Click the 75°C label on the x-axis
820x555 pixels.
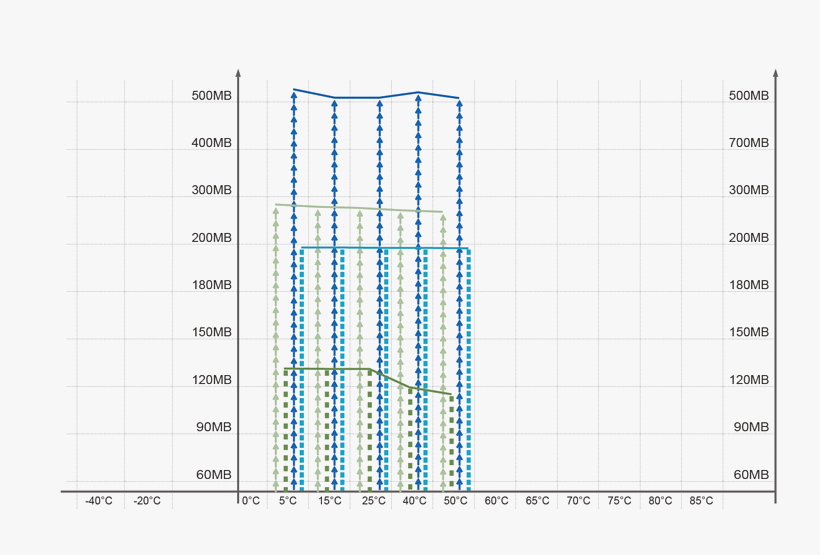point(619,501)
